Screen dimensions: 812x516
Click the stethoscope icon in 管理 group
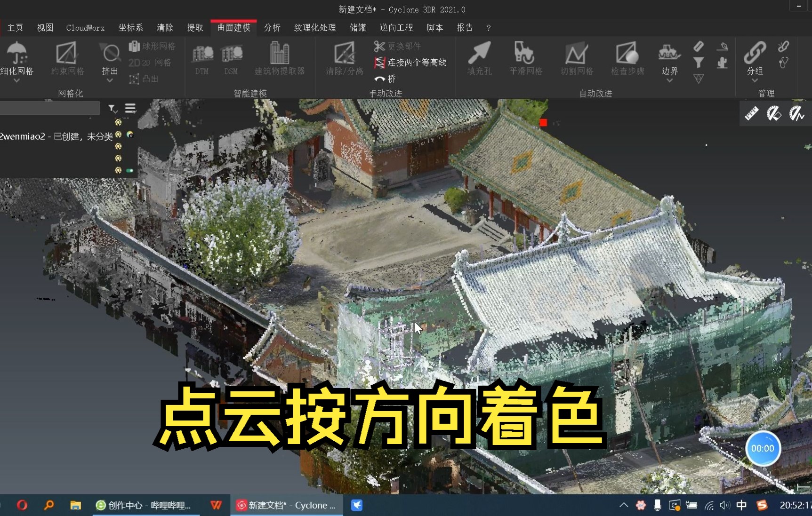click(x=783, y=62)
